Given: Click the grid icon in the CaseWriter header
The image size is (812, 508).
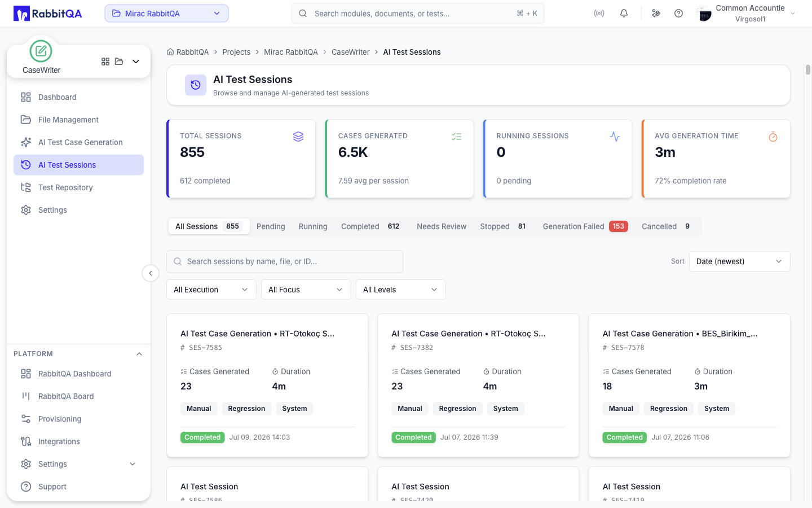Looking at the screenshot, I should (105, 62).
